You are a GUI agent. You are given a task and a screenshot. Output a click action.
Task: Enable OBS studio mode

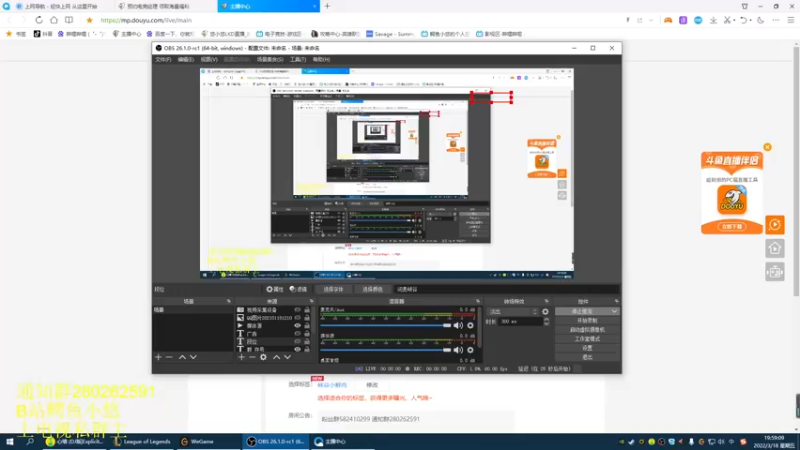coord(587,339)
